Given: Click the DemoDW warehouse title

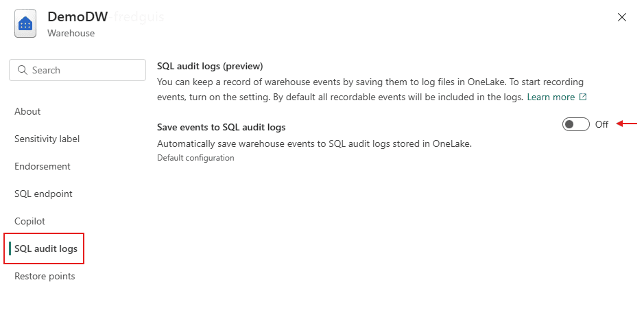Looking at the screenshot, I should click(77, 17).
